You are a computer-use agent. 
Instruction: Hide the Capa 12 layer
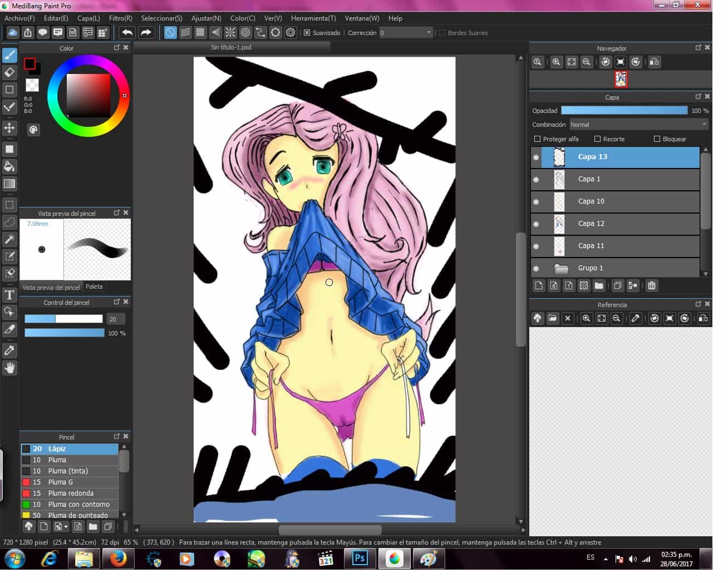[x=536, y=224]
